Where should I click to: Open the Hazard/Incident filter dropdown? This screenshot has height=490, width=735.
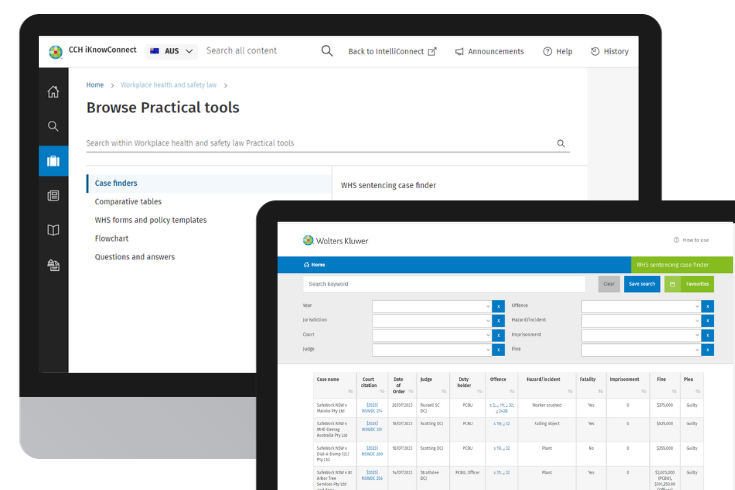click(x=640, y=321)
